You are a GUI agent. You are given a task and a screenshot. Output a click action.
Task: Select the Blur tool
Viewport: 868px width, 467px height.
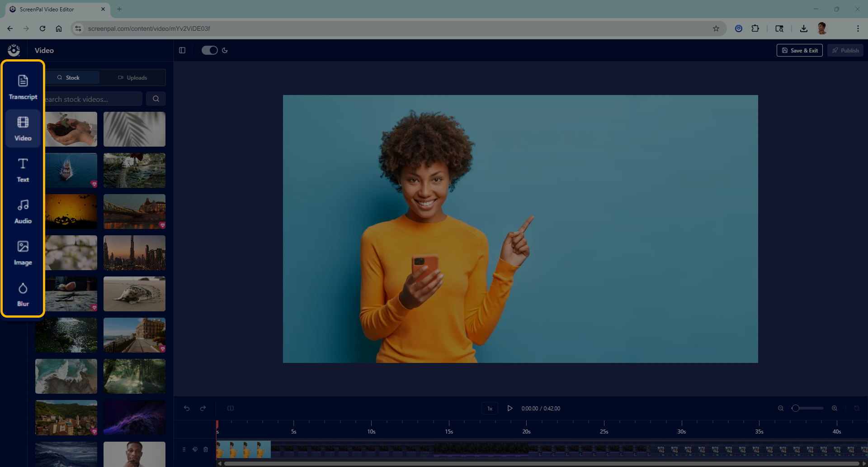point(23,295)
